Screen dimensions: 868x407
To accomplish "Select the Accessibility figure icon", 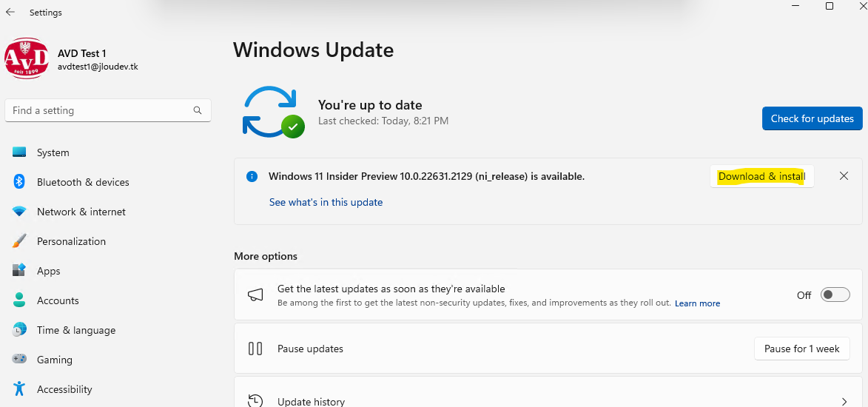I will tap(19, 388).
